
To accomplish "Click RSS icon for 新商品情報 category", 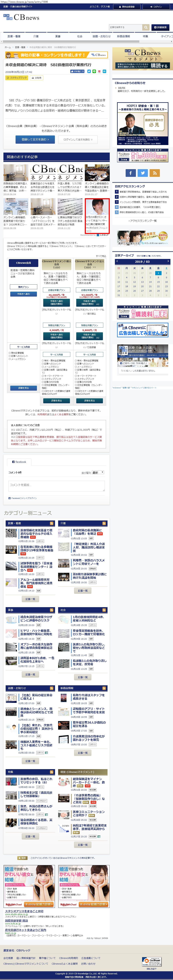I will (104, 688).
